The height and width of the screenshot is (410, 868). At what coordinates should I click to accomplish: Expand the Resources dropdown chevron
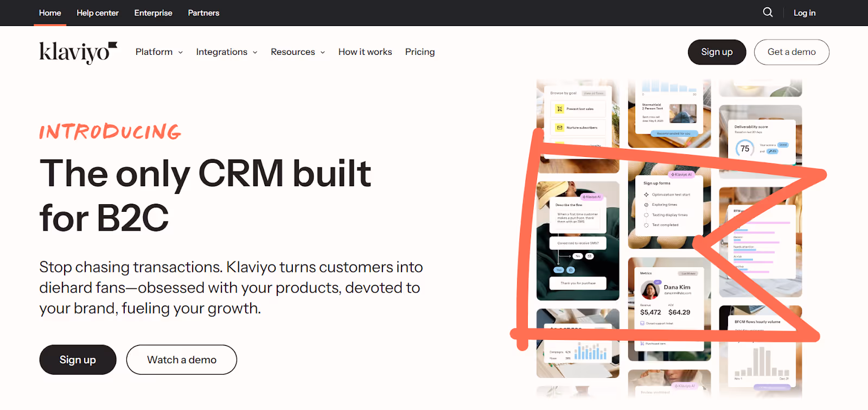(x=323, y=53)
